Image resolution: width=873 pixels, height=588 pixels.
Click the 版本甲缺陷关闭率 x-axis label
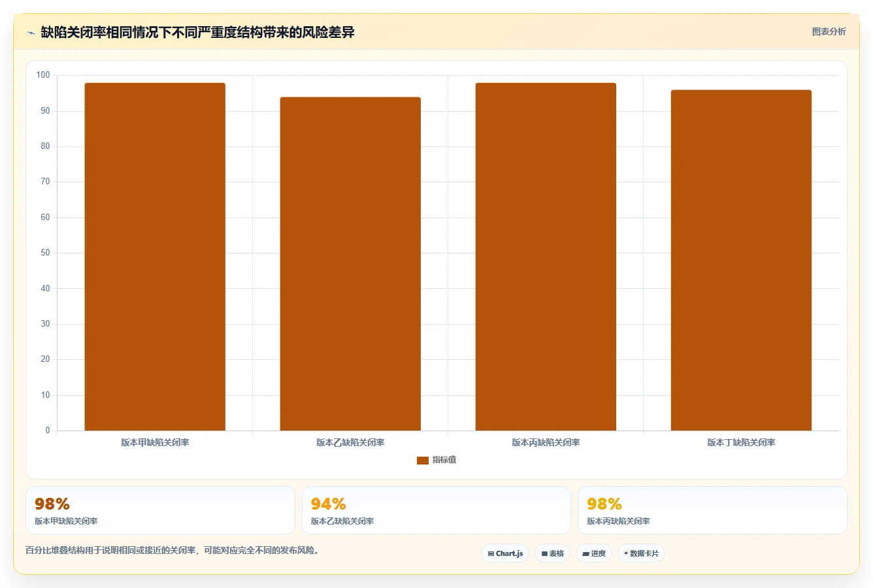pos(155,442)
